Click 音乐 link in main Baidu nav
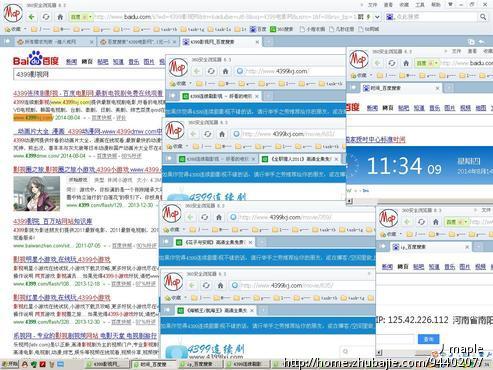This screenshot has height=370, width=493. (134, 62)
